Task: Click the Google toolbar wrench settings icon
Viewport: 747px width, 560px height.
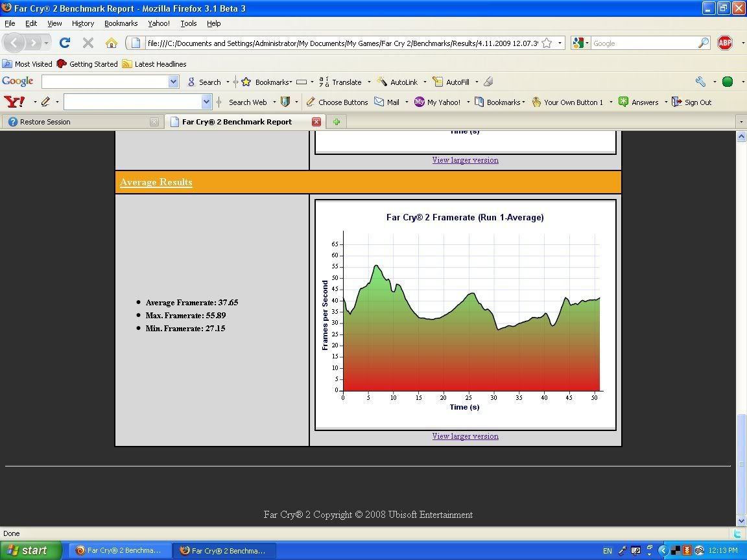Action: pos(700,82)
